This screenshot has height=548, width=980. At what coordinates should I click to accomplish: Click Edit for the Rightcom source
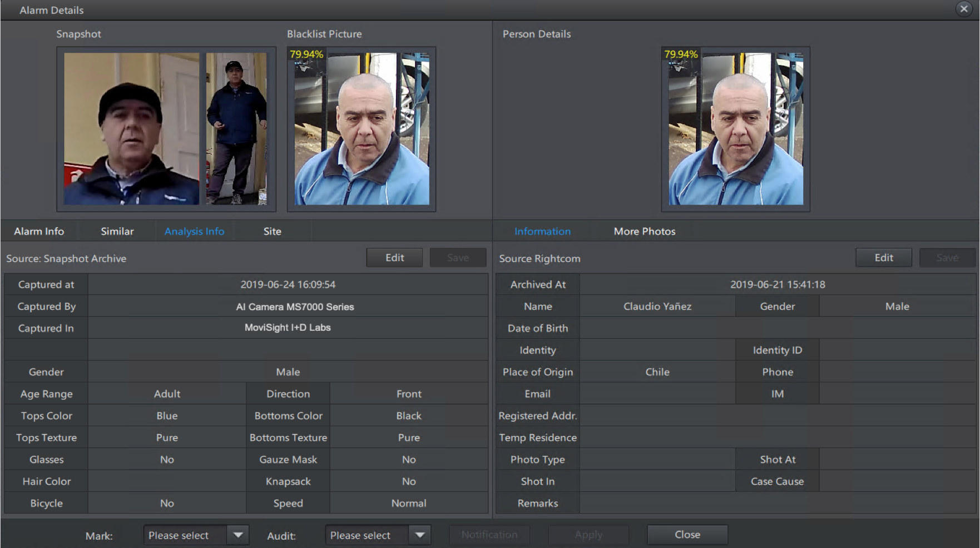tap(883, 258)
